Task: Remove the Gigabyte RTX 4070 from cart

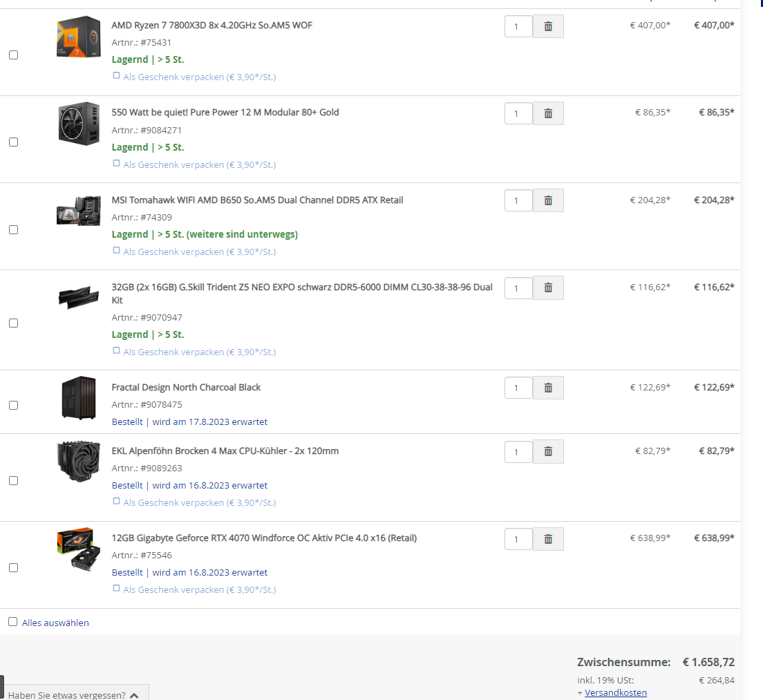Action: click(x=548, y=539)
